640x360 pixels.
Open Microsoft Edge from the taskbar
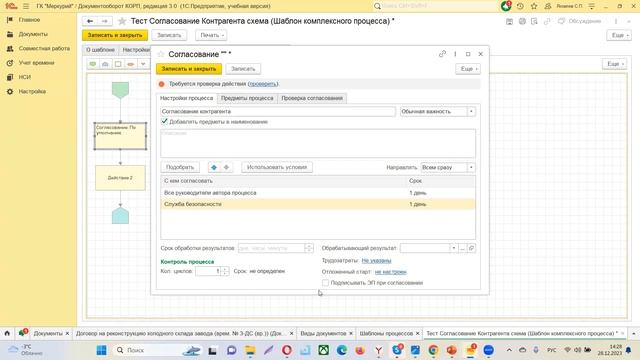pos(342,350)
